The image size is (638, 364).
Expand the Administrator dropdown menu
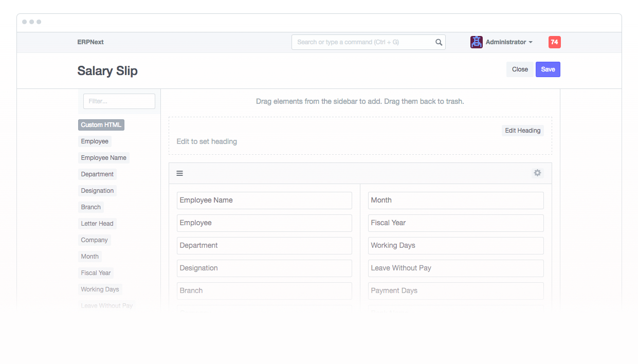pyautogui.click(x=509, y=42)
